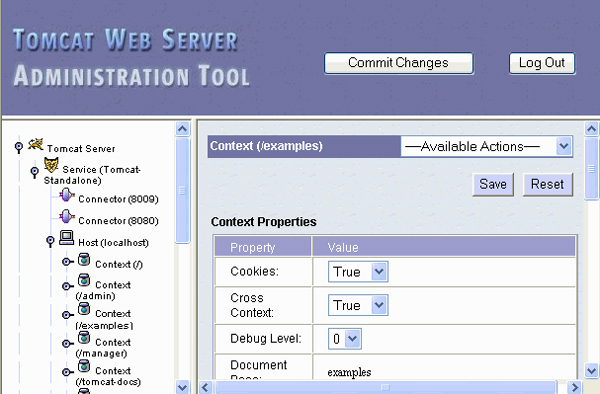Open the Cookies True dropdown
Viewport: 600px width, 394px height.
click(358, 272)
